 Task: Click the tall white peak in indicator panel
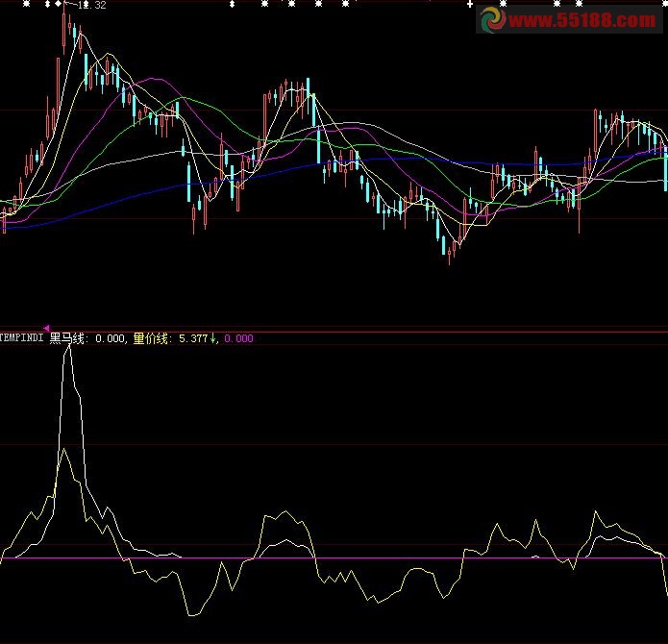coord(68,350)
